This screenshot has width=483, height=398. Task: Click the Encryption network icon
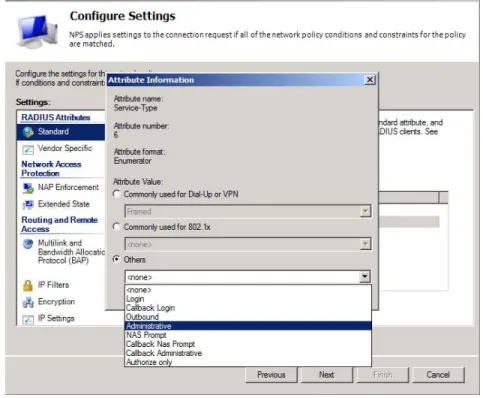(28, 302)
